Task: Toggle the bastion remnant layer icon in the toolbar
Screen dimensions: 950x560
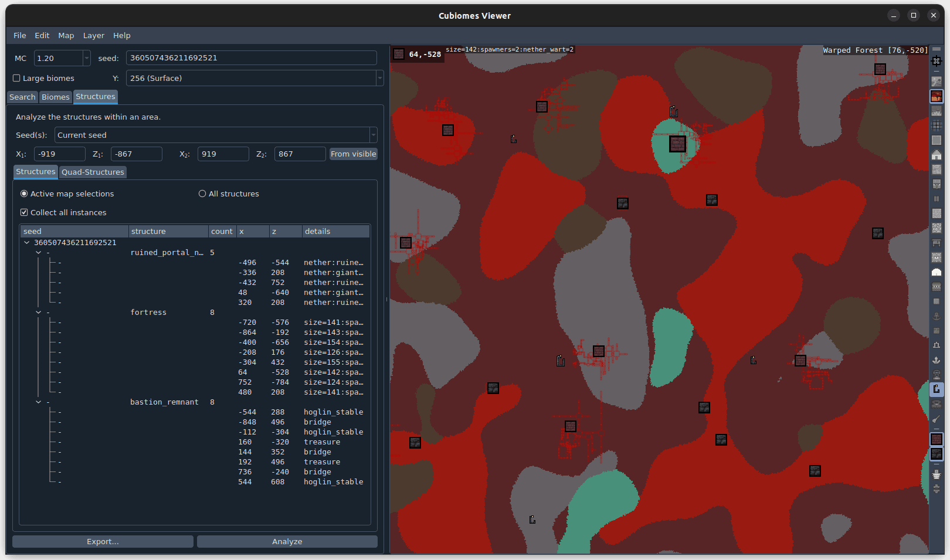Action: 937,454
